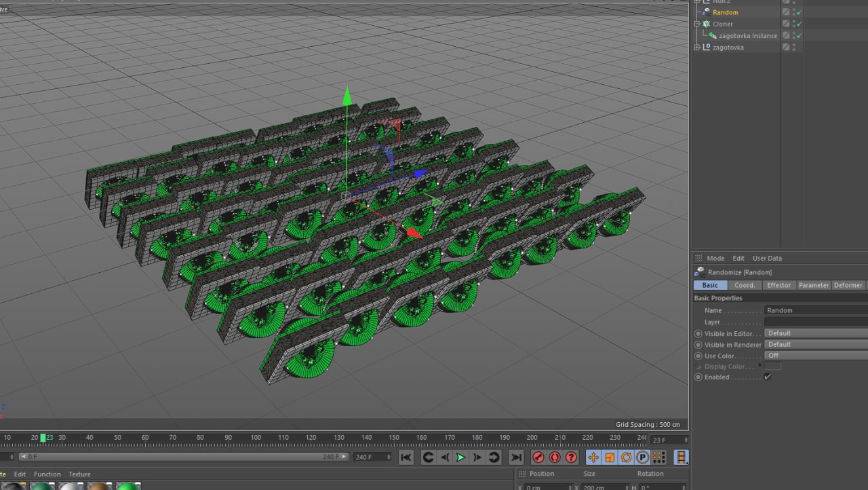Disable zagotovka Instance green checkmark
868x490 pixels.
click(x=800, y=35)
